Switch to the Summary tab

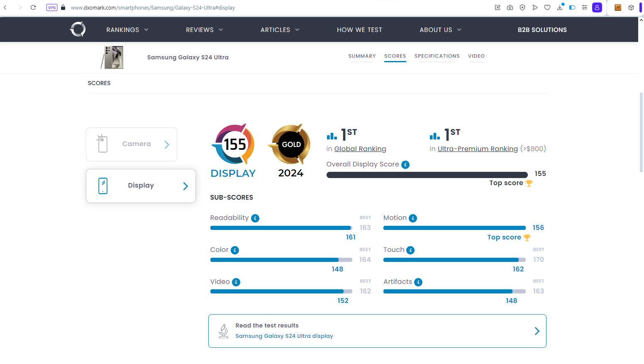(362, 56)
